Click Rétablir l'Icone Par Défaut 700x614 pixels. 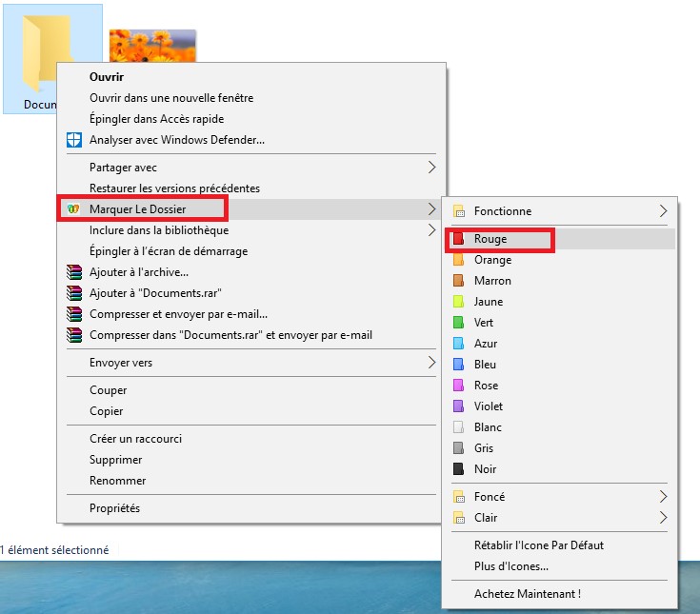538,545
